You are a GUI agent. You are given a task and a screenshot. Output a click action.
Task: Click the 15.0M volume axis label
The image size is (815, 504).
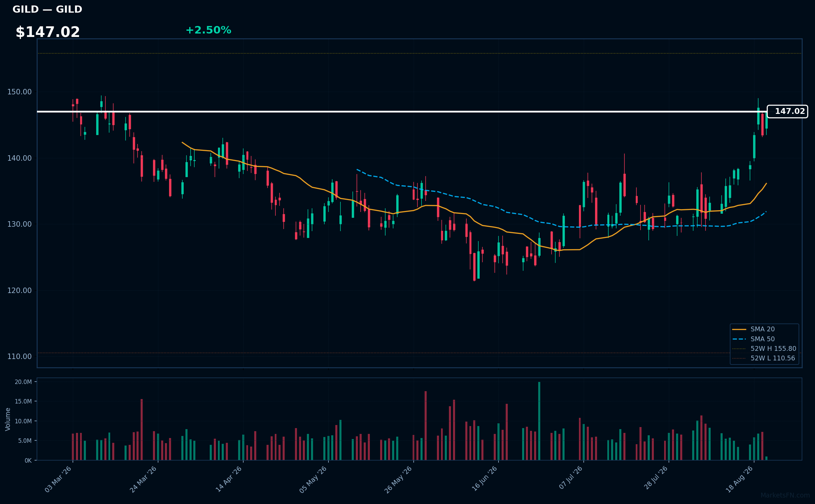point(23,401)
